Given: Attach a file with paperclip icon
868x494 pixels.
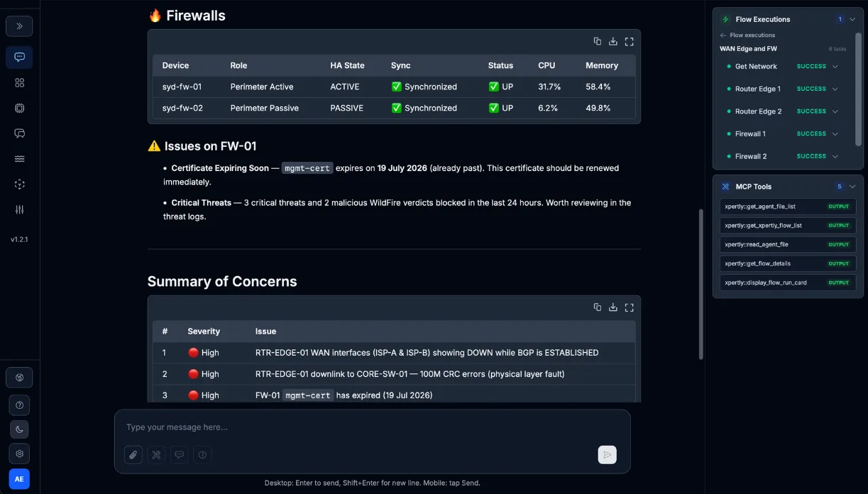Looking at the screenshot, I should coord(133,455).
